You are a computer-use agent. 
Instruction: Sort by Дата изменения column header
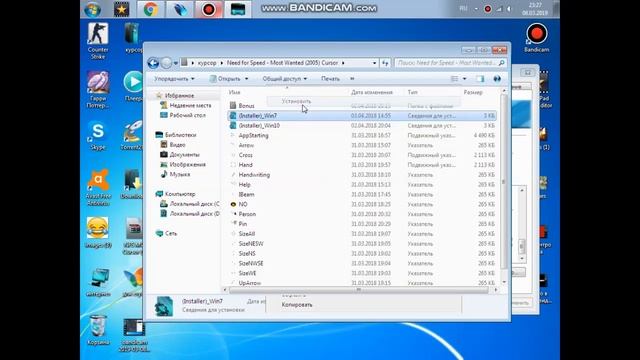[x=372, y=92]
